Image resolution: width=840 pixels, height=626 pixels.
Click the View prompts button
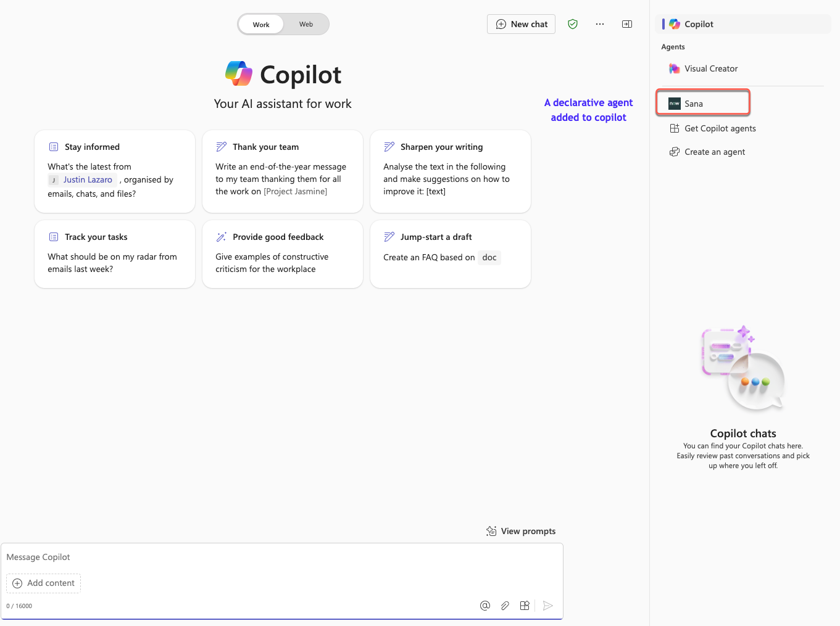(521, 531)
